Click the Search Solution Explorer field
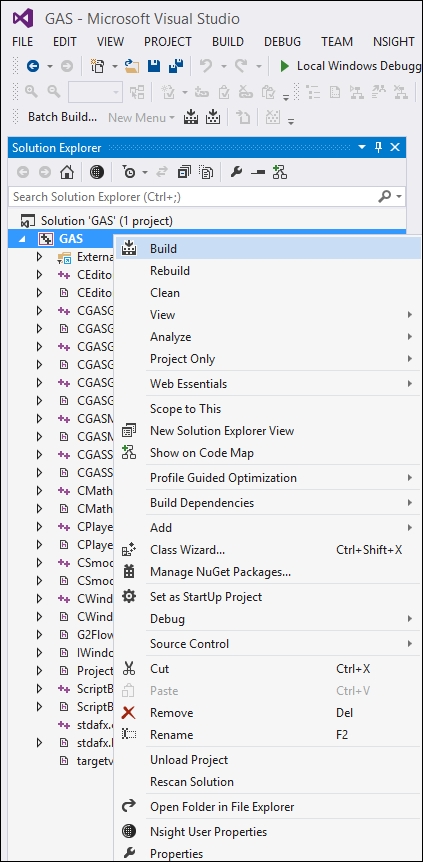The height and width of the screenshot is (862, 423). pos(193,196)
